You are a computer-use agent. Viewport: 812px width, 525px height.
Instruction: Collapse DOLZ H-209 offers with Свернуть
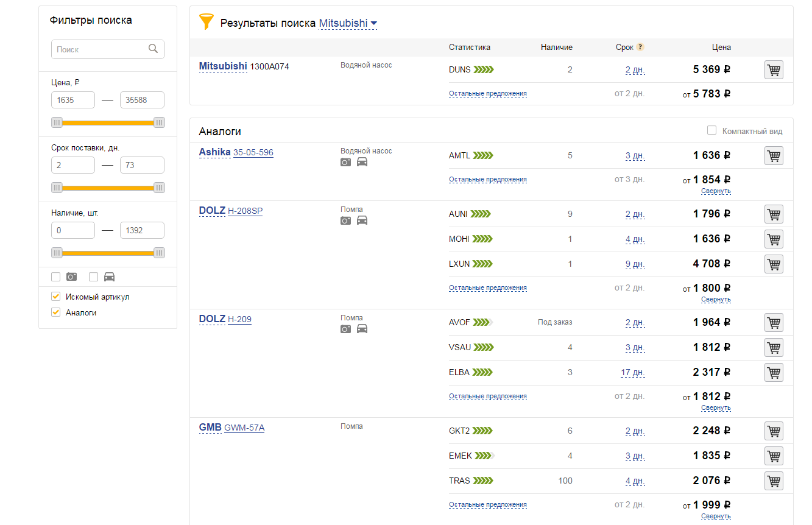716,407
